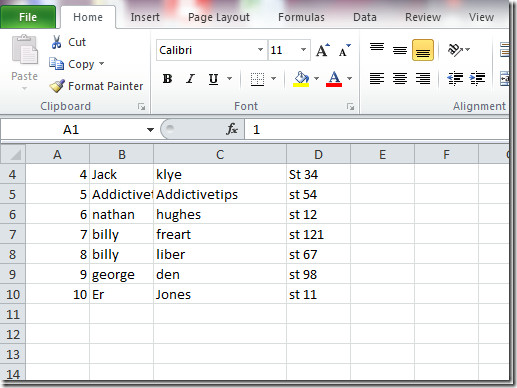This screenshot has height=388, width=517.
Task: Switch to the Data tab
Action: point(365,17)
